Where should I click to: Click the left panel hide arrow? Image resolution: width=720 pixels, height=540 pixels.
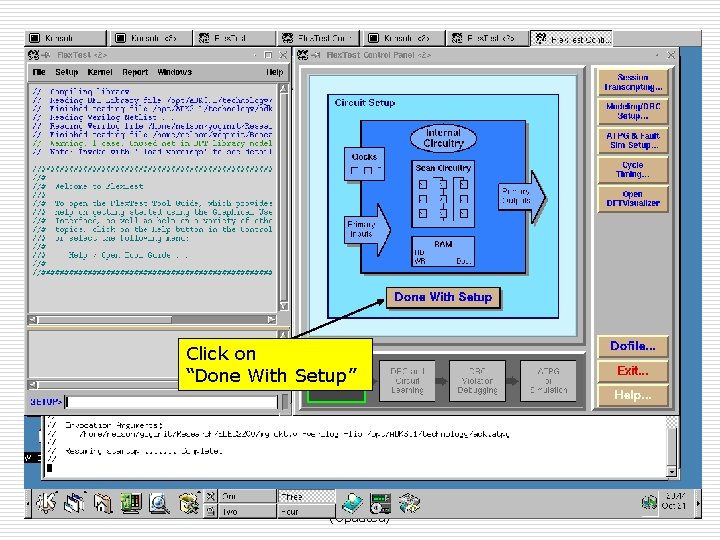[28, 503]
